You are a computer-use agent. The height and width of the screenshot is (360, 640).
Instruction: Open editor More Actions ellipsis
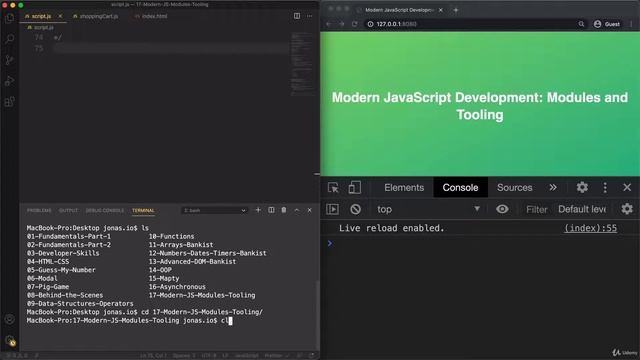[x=309, y=16]
